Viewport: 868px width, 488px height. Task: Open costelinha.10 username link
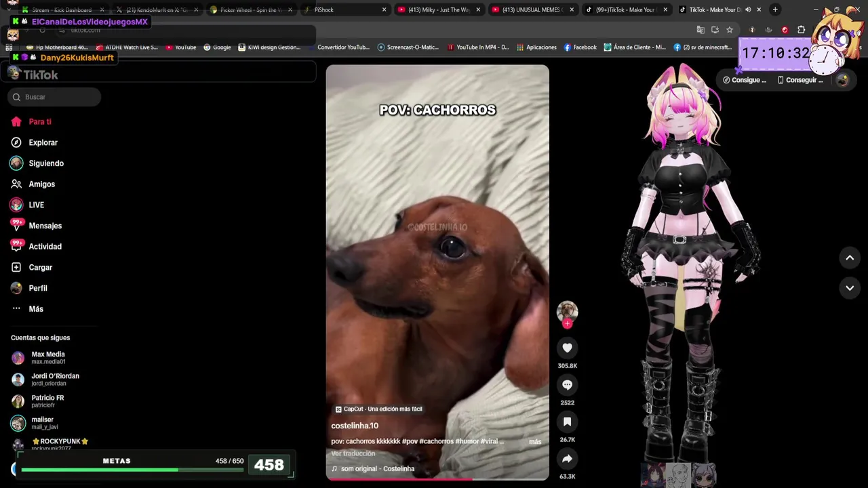point(355,426)
